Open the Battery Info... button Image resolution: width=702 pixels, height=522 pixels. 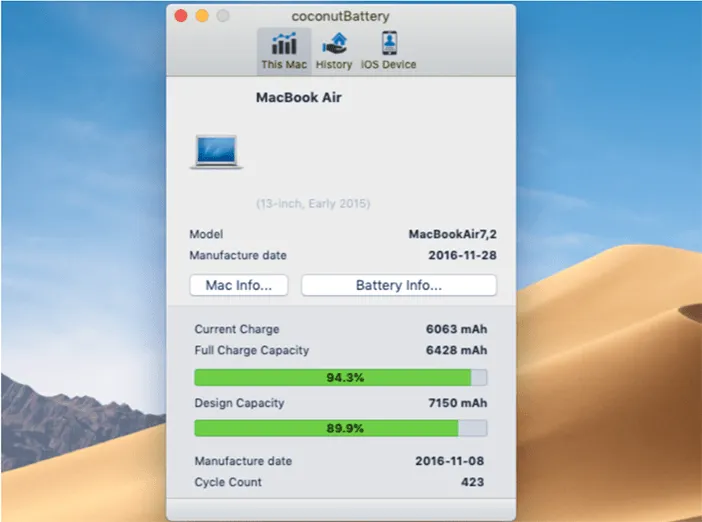pos(398,285)
